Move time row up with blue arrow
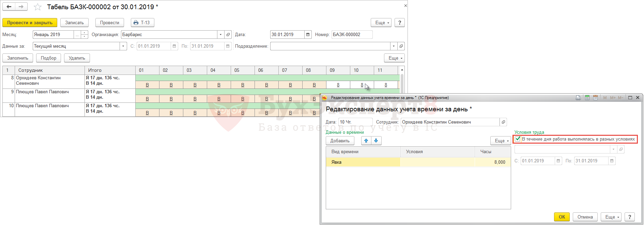644x226 pixels. click(366, 141)
